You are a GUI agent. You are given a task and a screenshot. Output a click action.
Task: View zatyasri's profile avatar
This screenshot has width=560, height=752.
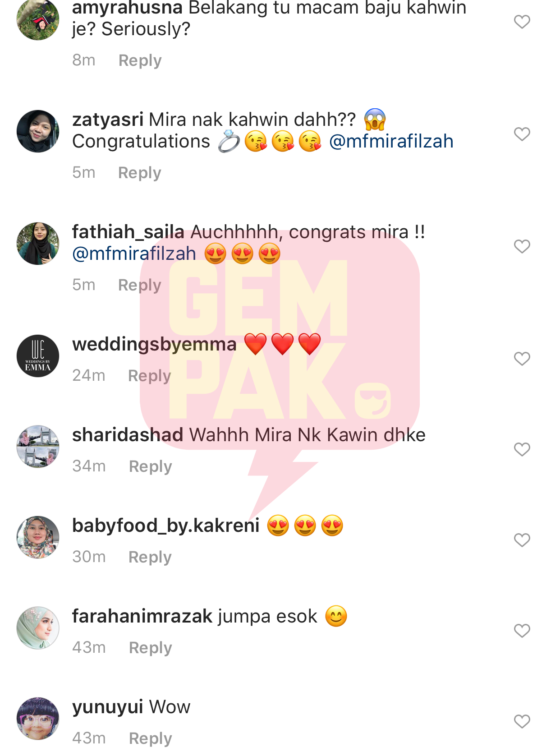(38, 131)
